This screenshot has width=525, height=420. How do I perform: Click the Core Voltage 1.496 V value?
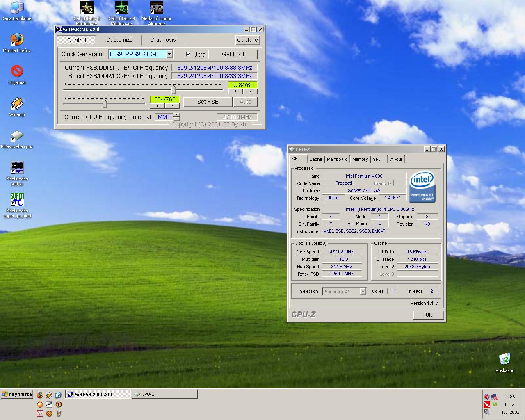point(392,198)
